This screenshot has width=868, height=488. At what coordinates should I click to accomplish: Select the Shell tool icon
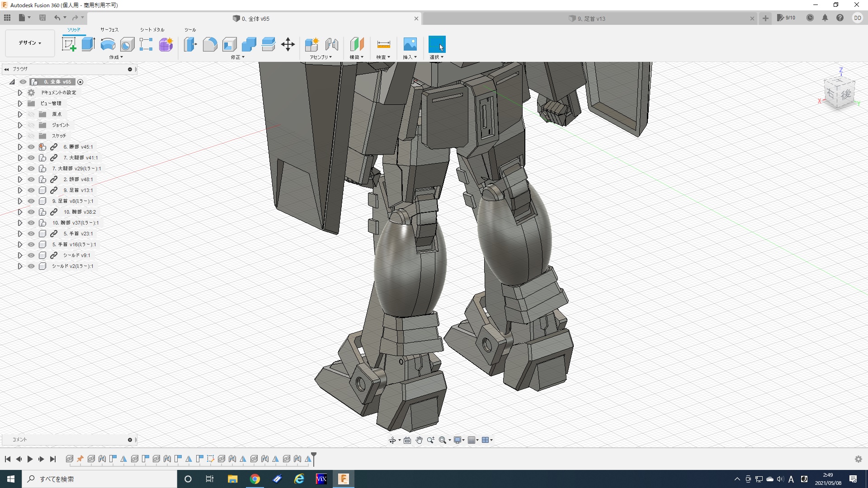tap(229, 44)
